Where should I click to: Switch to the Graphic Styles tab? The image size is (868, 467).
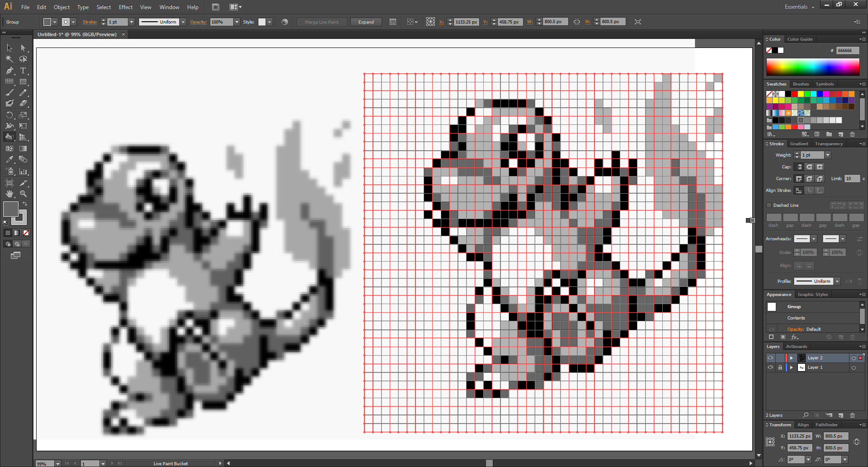813,295
